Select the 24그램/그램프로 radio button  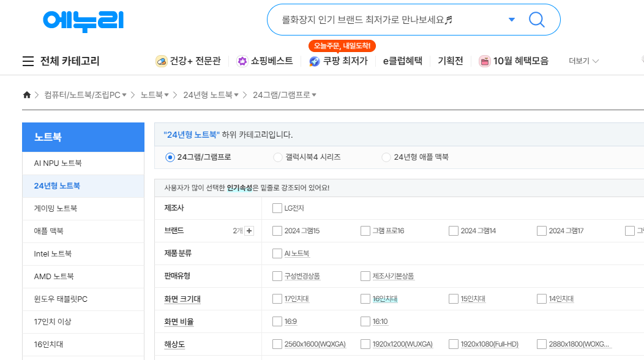point(170,157)
